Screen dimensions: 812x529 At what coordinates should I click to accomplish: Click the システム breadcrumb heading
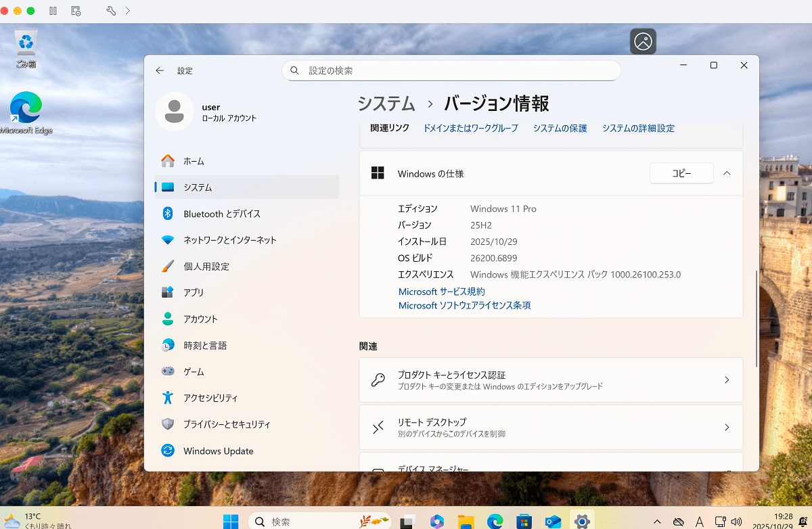click(386, 103)
